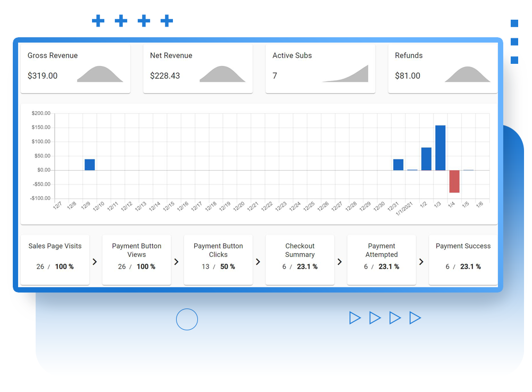Click the Net Revenue trend sparkline

223,74
